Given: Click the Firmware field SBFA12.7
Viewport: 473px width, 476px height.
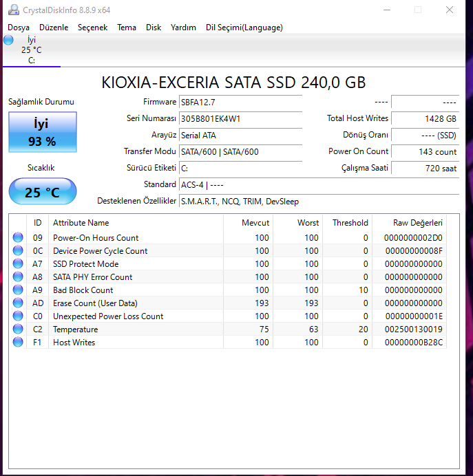Looking at the screenshot, I should pyautogui.click(x=240, y=102).
